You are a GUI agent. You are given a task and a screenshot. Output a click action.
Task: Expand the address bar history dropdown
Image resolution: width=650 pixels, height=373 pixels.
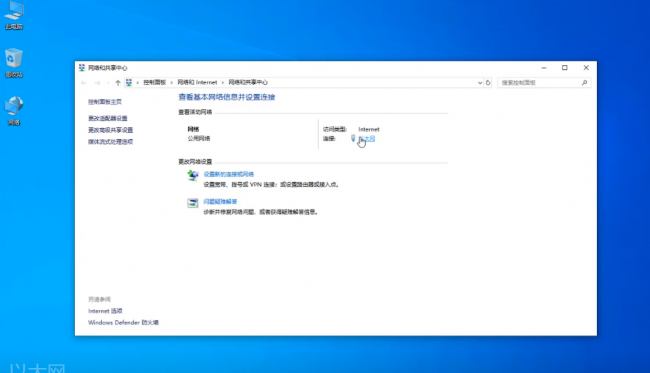tap(480, 82)
